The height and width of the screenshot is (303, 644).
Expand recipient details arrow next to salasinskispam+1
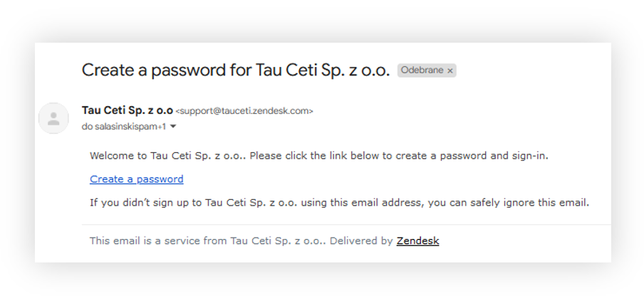tap(173, 127)
